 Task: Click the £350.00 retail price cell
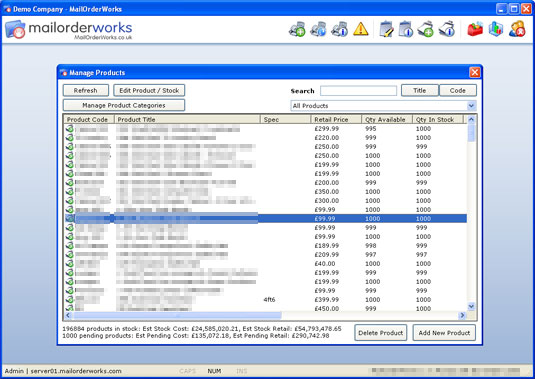coord(327,191)
